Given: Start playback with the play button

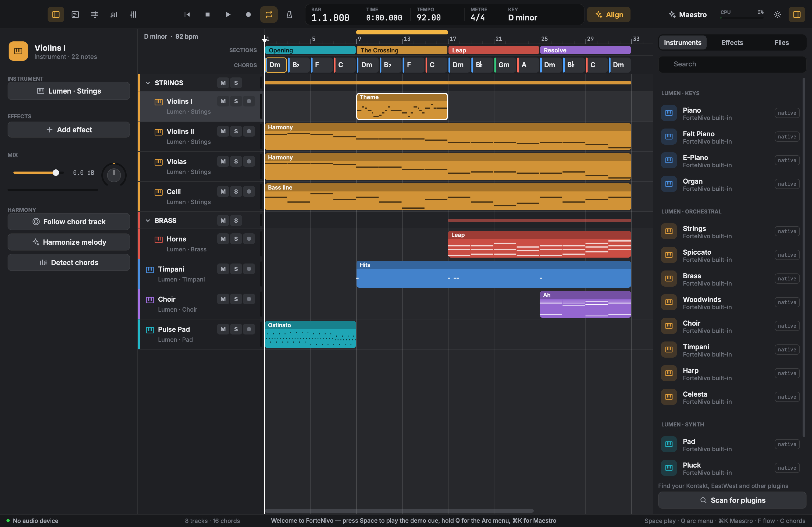Looking at the screenshot, I should 228,14.
